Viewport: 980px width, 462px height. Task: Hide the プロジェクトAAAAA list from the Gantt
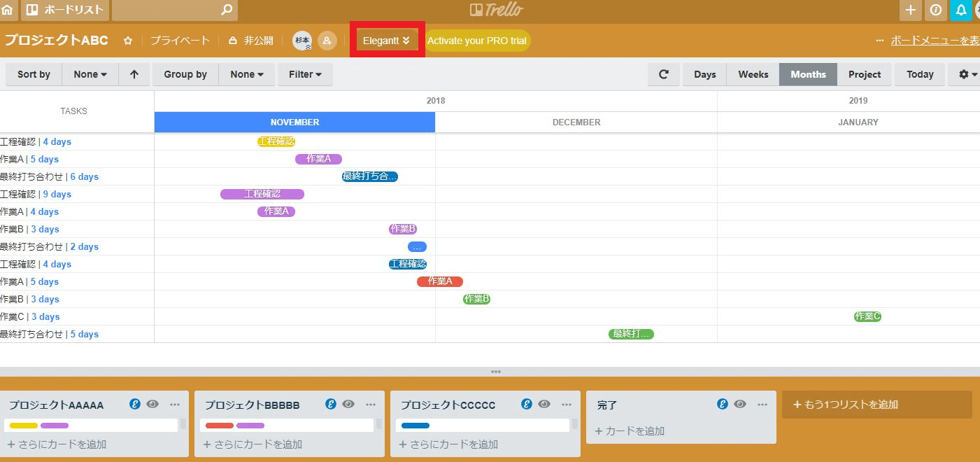click(152, 404)
